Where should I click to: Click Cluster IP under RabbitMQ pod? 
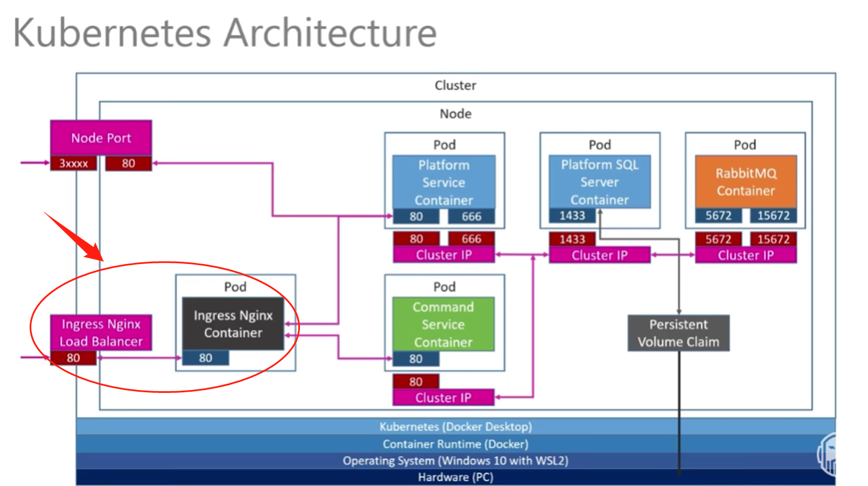point(746,255)
